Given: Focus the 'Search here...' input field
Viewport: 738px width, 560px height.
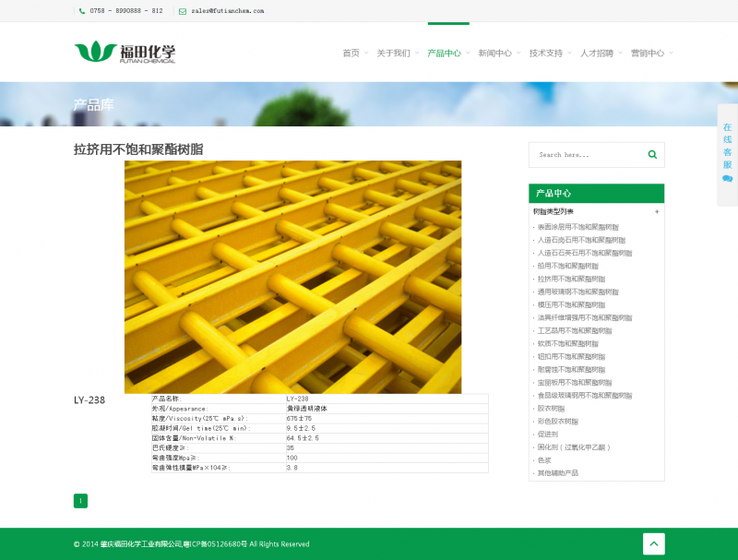Looking at the screenshot, I should click(x=586, y=155).
